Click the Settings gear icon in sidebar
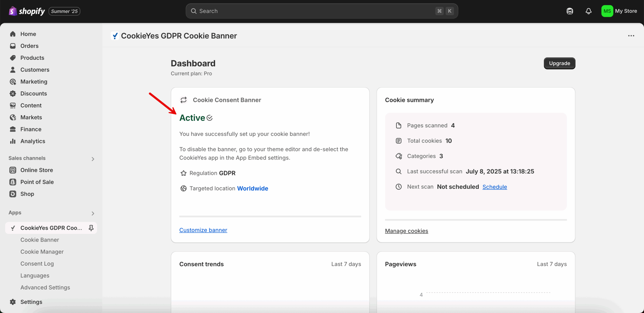Viewport: 644px width, 313px height. click(13, 302)
